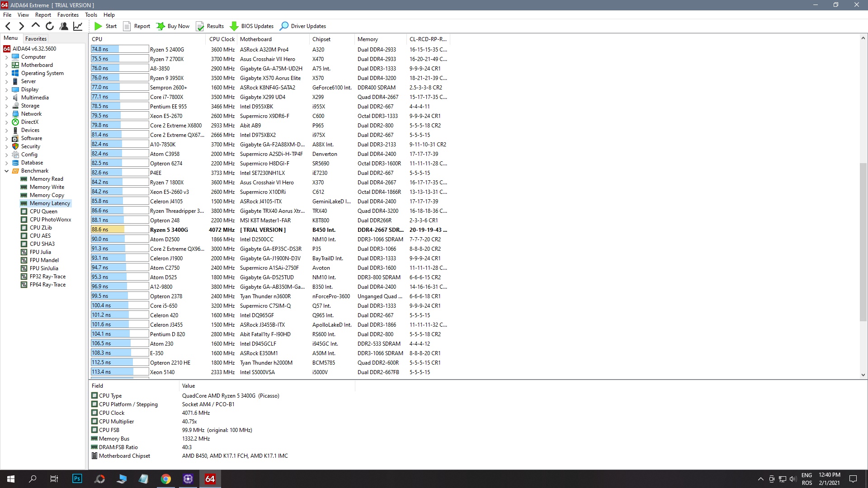
Task: Start the benchmark with Start button
Action: [105, 26]
